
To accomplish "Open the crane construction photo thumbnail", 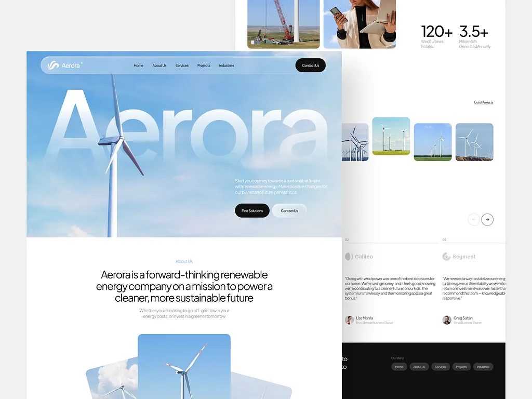I will [x=283, y=23].
